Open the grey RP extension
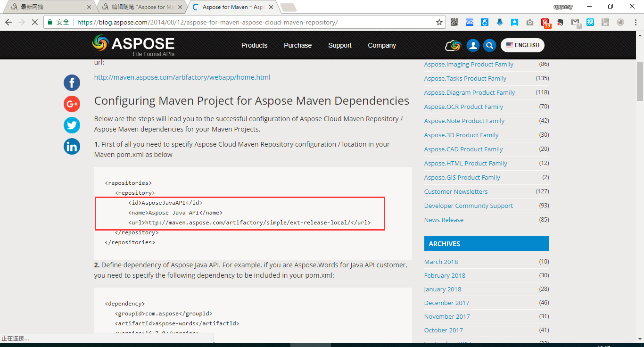 coord(605,22)
